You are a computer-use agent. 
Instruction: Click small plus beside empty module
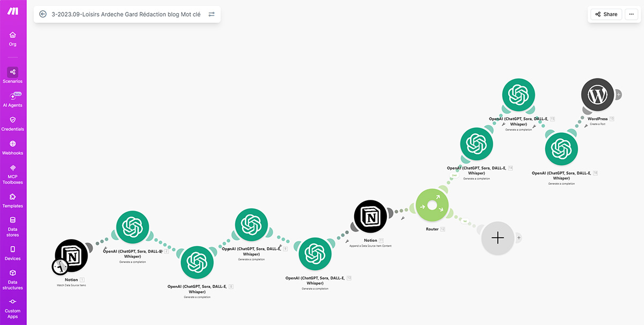coord(518,237)
